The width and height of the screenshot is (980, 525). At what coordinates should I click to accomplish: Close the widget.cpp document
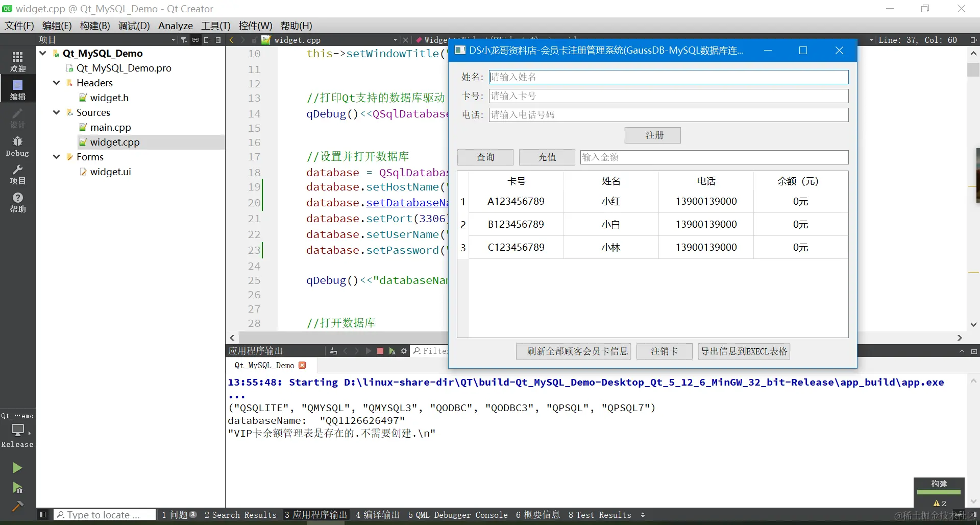(x=405, y=40)
